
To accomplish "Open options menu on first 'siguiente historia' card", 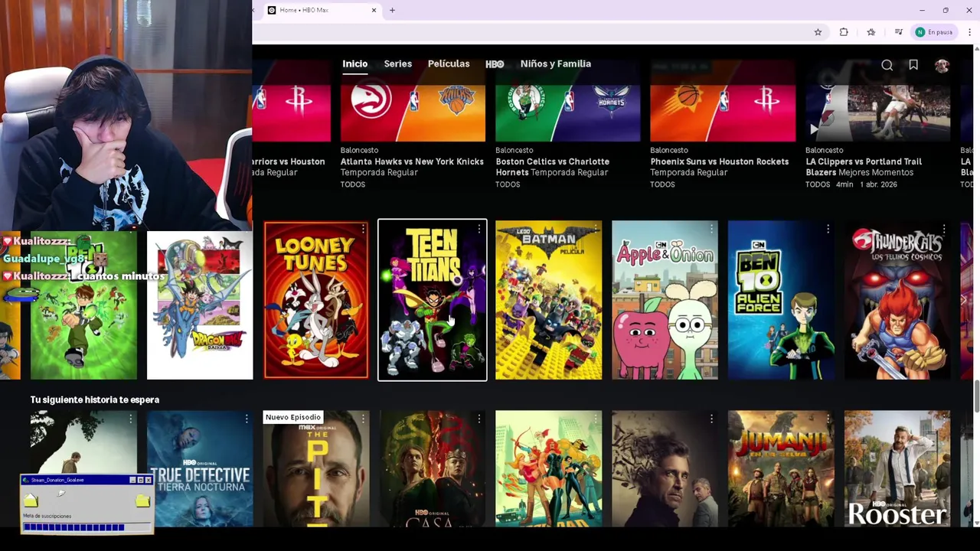I will (x=130, y=419).
